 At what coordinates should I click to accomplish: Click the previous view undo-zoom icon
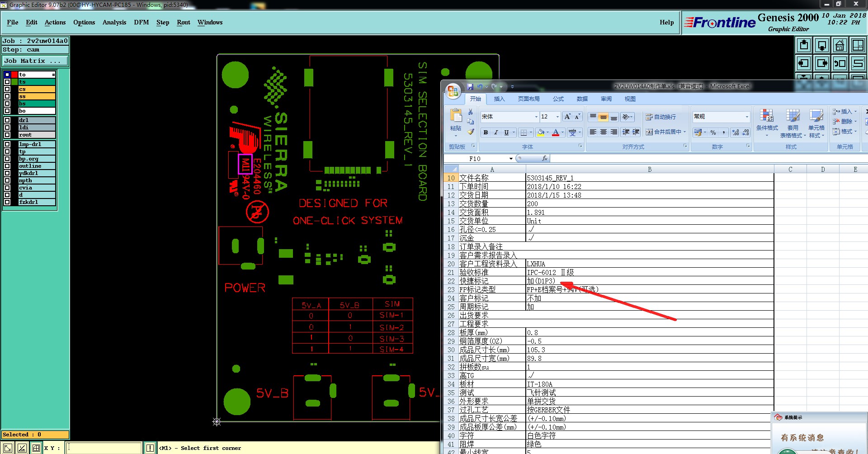pos(840,63)
